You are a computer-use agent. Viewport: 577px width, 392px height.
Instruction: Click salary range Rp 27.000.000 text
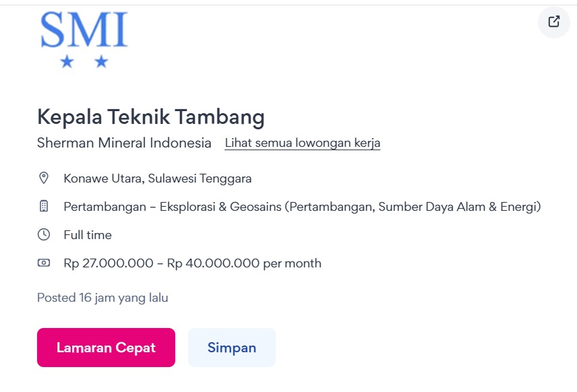point(109,263)
